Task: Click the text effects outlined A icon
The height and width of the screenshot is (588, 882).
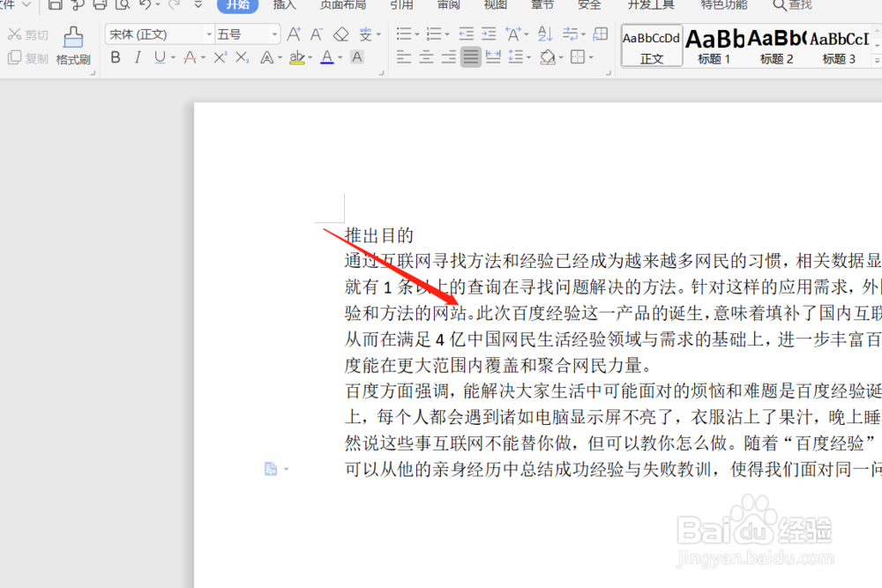Action: pos(267,57)
